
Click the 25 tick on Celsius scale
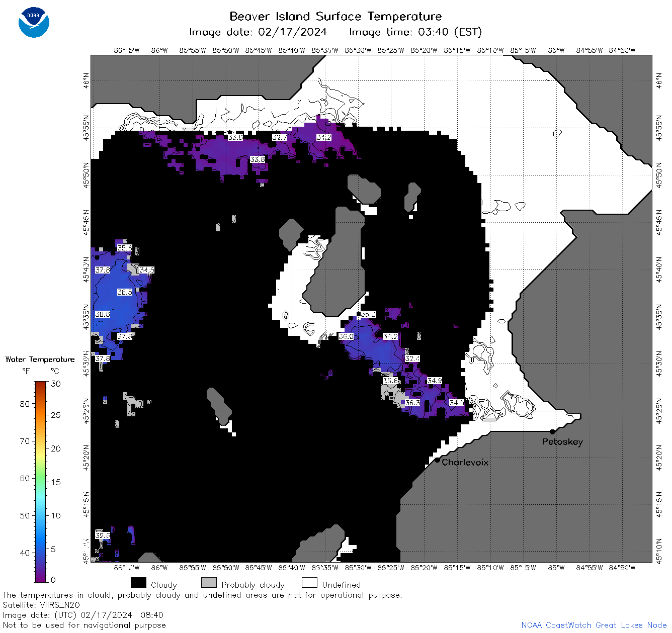(x=56, y=415)
